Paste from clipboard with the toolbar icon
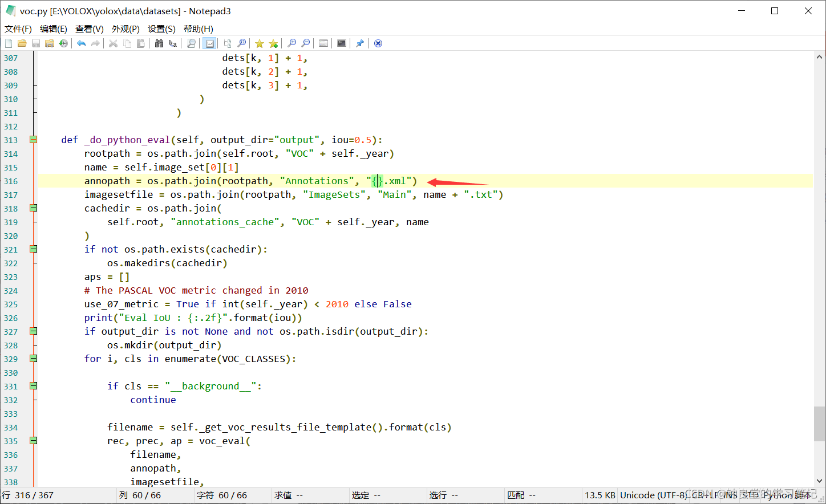Image resolution: width=826 pixels, height=504 pixels. coord(140,43)
